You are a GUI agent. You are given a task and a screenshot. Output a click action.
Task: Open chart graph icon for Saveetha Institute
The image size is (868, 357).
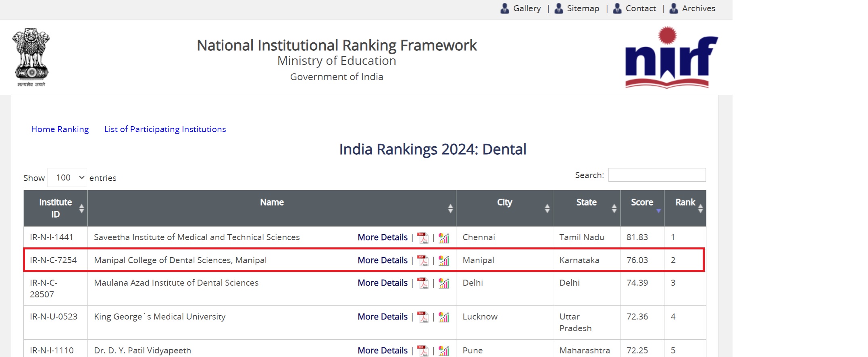[x=444, y=238]
